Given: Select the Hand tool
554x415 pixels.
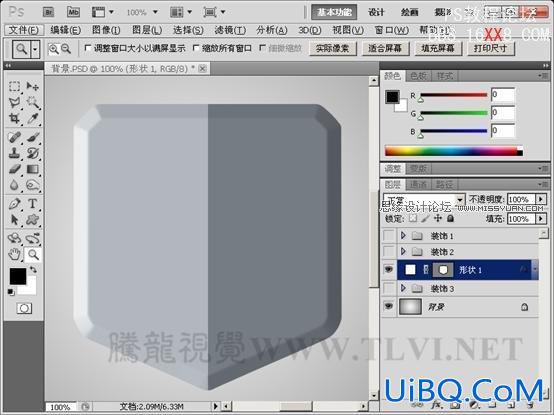Looking at the screenshot, I should tap(14, 254).
